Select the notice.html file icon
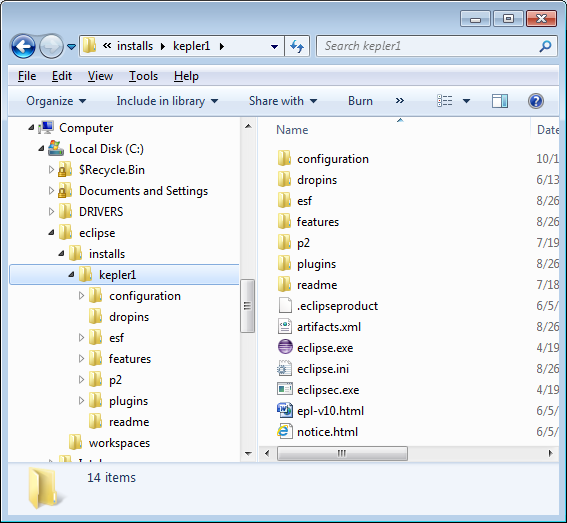The height and width of the screenshot is (523, 567). 285,431
